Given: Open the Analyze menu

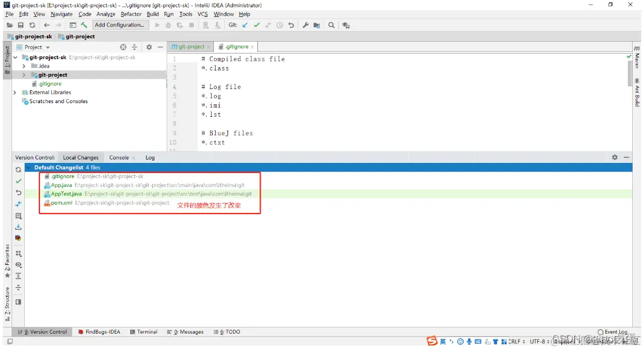Looking at the screenshot, I should coord(106,14).
